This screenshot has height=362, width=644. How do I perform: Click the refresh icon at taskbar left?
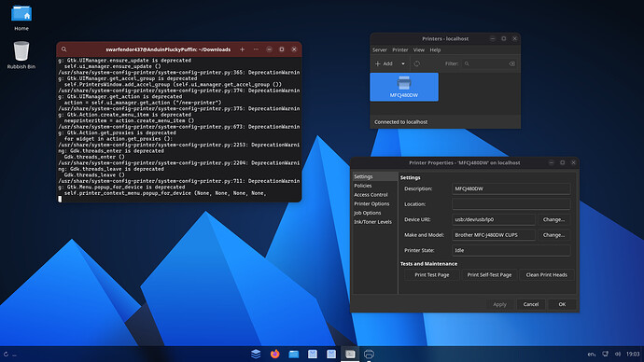tap(6, 354)
